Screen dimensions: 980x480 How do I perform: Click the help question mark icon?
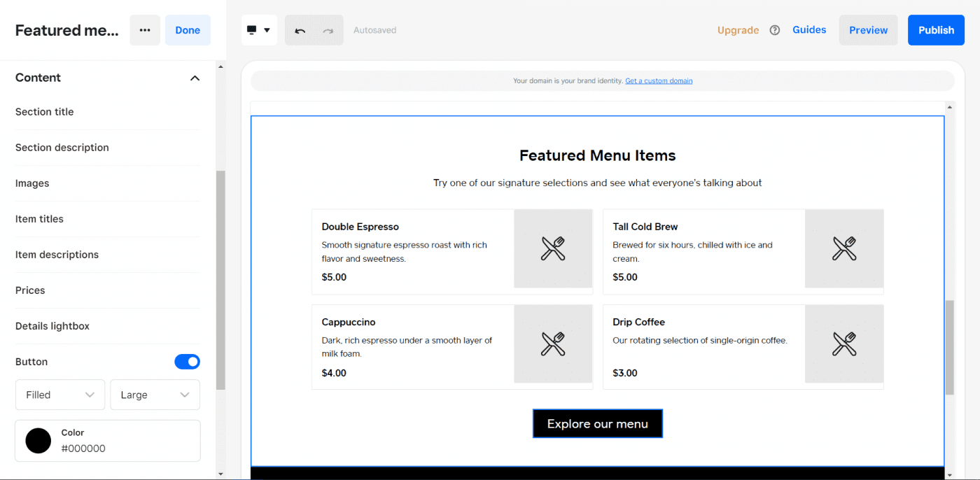tap(775, 30)
